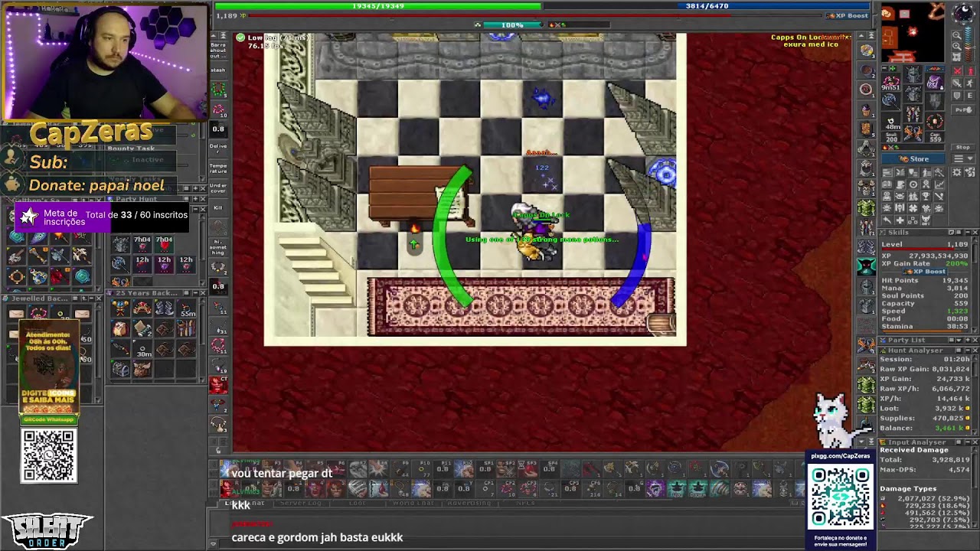This screenshot has height=551, width=980.
Task: Click the axe weapon equipment slot
Action: click(x=890, y=100)
